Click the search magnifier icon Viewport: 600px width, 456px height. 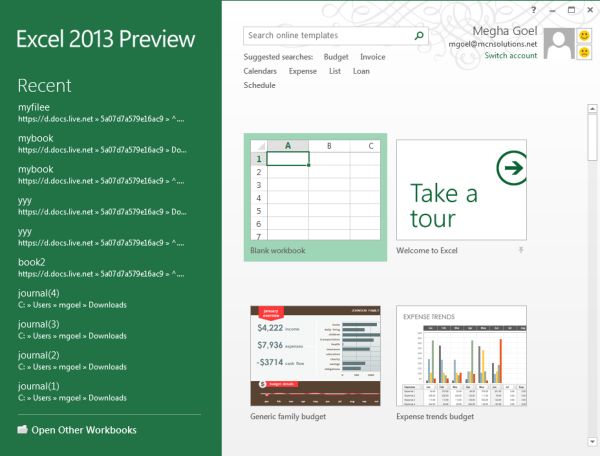pyautogui.click(x=419, y=36)
